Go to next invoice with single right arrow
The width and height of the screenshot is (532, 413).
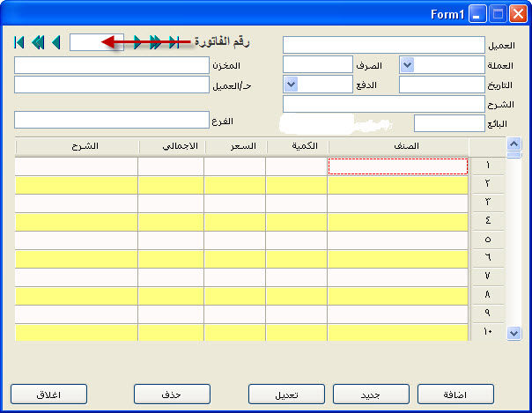[137, 42]
